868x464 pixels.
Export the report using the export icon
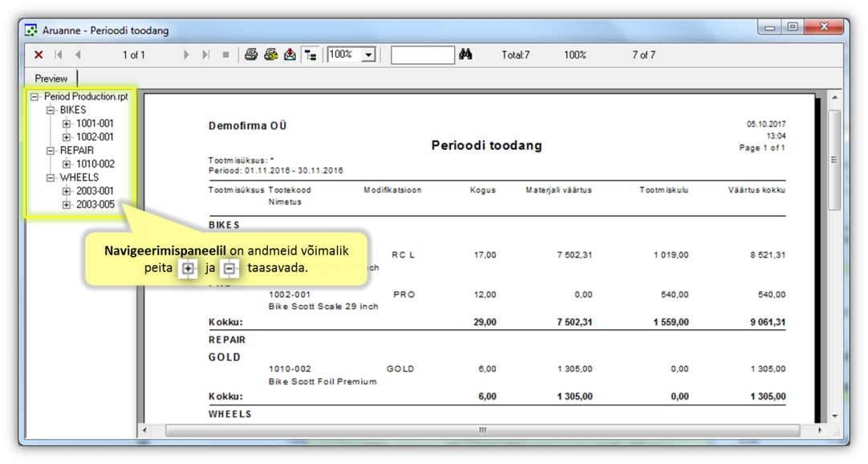pos(290,55)
